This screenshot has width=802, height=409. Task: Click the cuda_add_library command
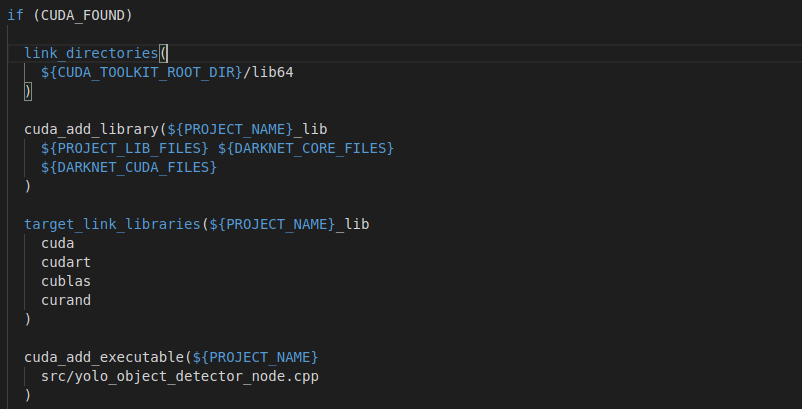point(91,129)
